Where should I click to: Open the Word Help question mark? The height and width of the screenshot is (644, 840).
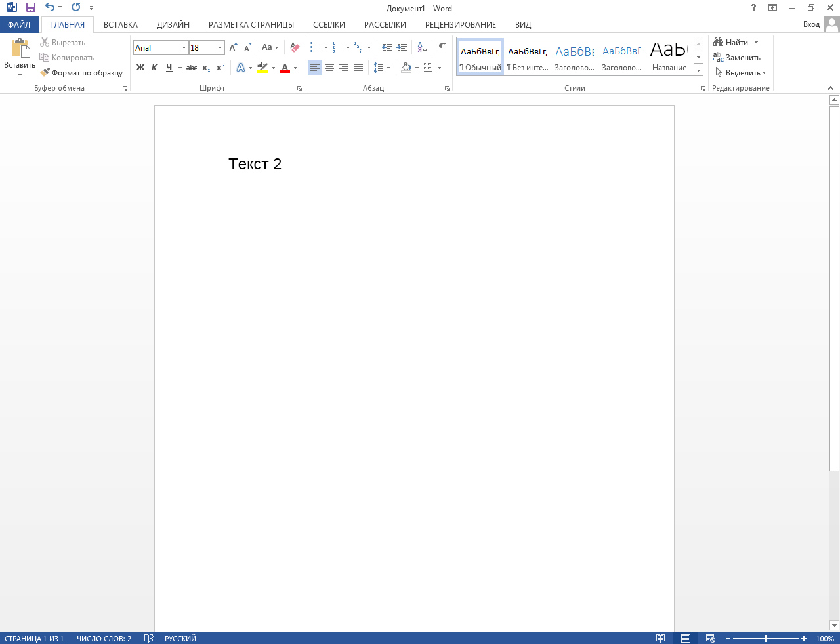coord(753,8)
